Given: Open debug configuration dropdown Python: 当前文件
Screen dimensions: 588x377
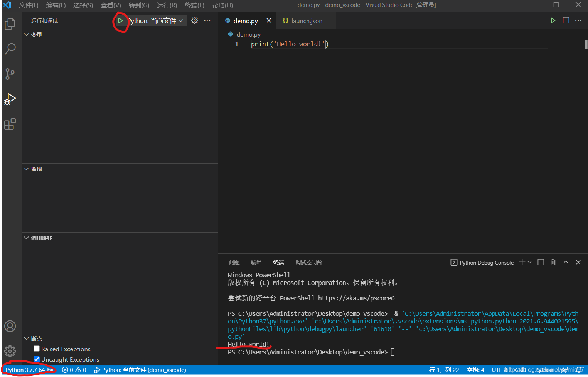Looking at the screenshot, I should [x=157, y=21].
